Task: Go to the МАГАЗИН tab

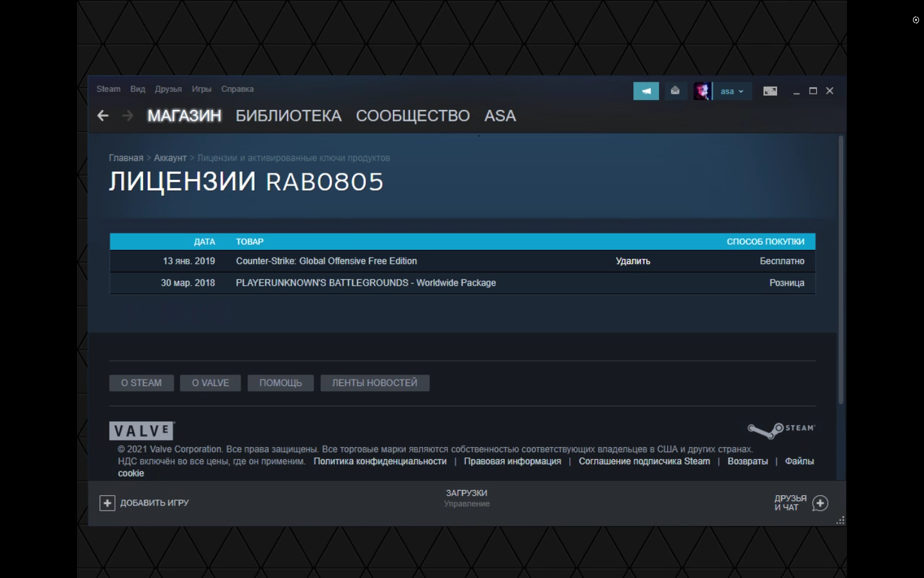Action: 184,116
